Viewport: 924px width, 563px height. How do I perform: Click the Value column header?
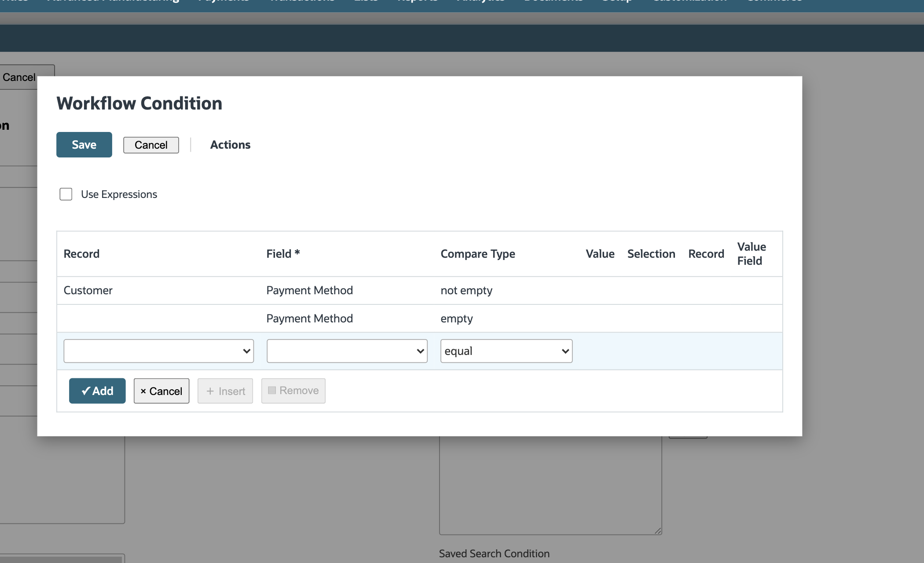pos(600,254)
